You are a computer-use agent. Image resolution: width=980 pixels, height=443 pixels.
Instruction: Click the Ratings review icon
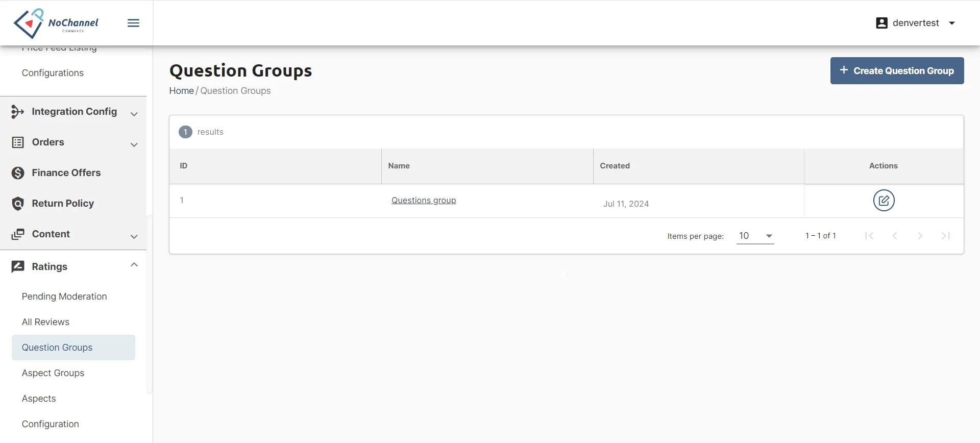tap(18, 266)
